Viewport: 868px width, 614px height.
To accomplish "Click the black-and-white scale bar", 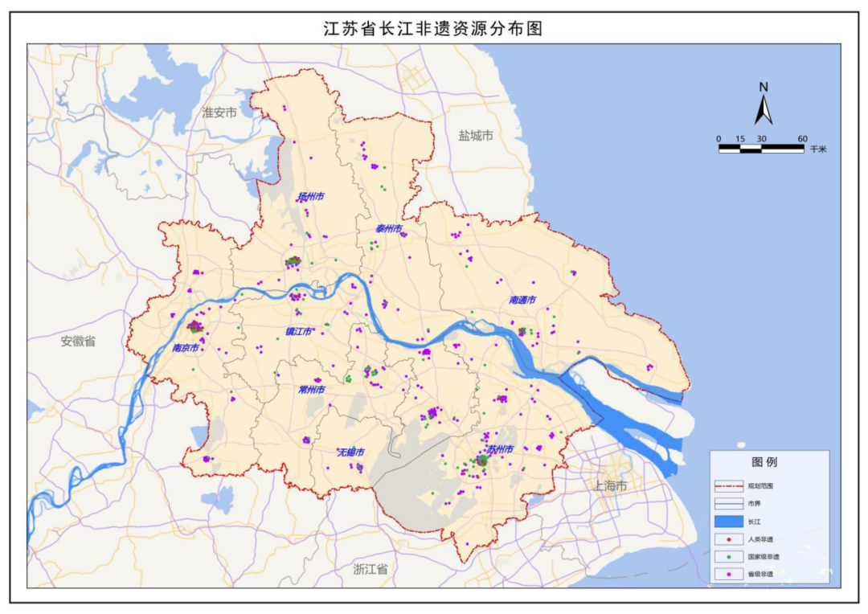I will pyautogui.click(x=761, y=149).
